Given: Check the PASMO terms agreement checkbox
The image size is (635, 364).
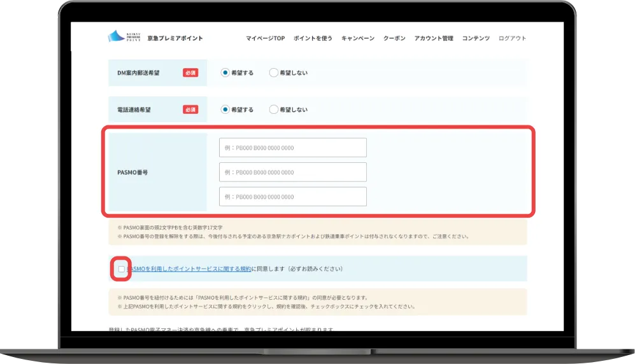Looking at the screenshot, I should 122,269.
